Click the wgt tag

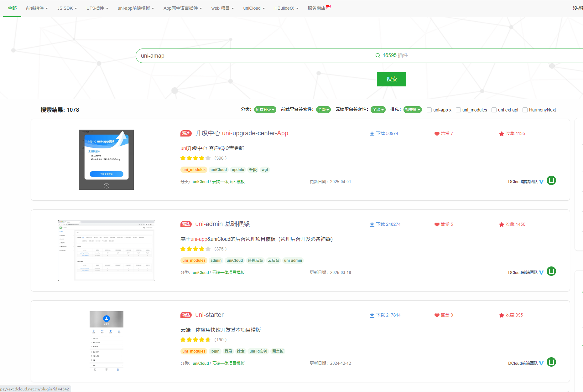pyautogui.click(x=265, y=170)
